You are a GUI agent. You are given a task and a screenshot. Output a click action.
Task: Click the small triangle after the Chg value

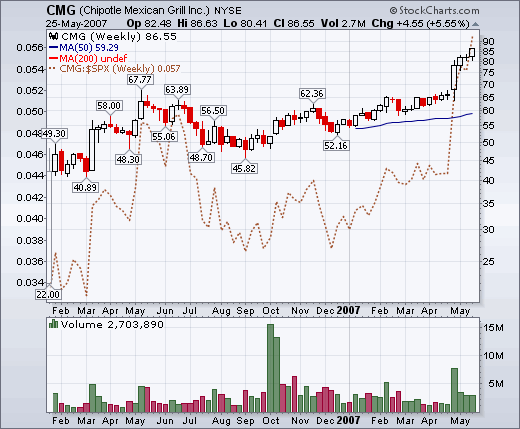tap(475, 24)
